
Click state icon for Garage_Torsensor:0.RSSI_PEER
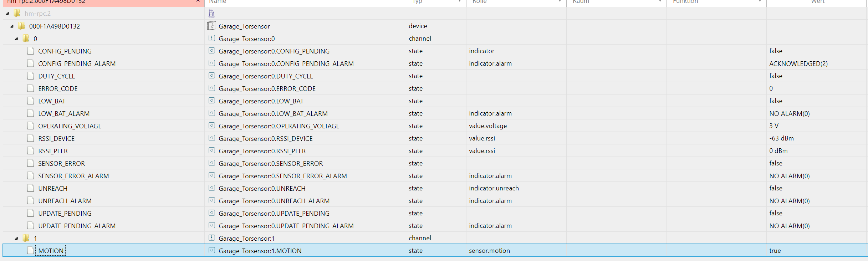[x=212, y=150]
